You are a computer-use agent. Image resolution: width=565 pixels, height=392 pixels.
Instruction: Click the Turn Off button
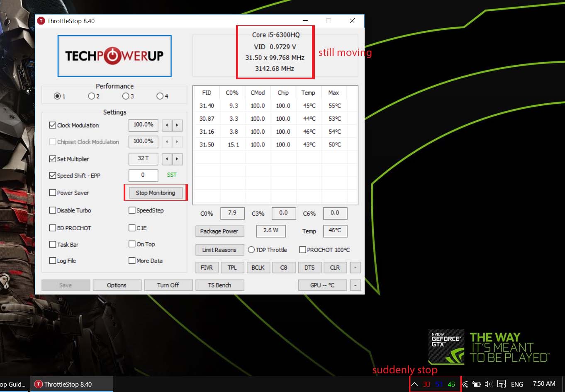[168, 285]
